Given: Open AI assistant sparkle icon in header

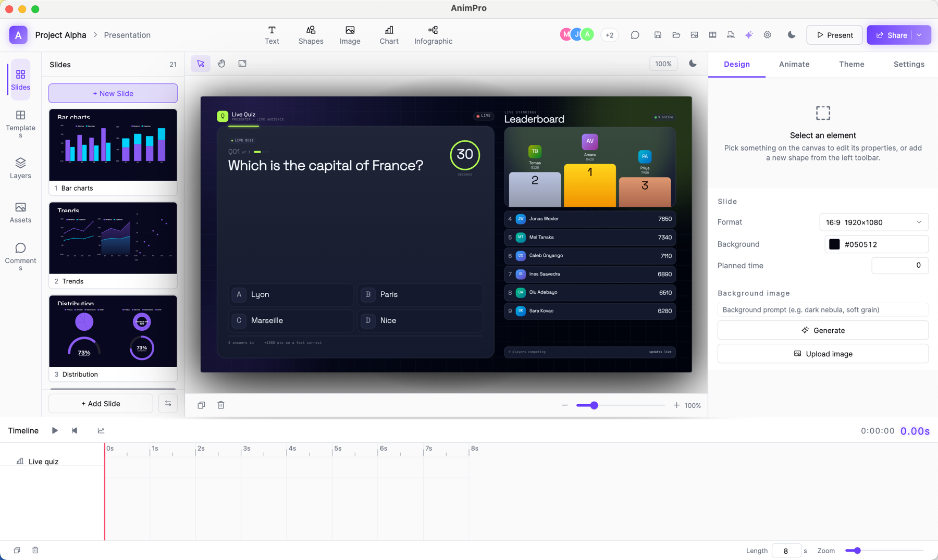Looking at the screenshot, I should [749, 35].
